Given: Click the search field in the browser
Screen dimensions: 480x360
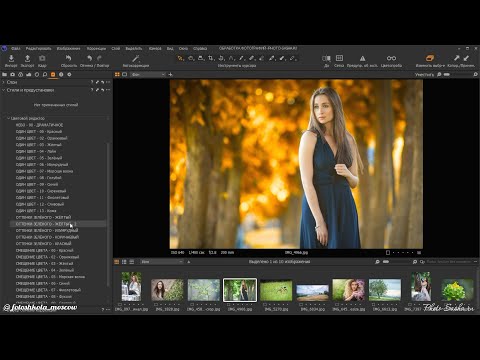Looking at the screenshot, I should [x=449, y=262].
